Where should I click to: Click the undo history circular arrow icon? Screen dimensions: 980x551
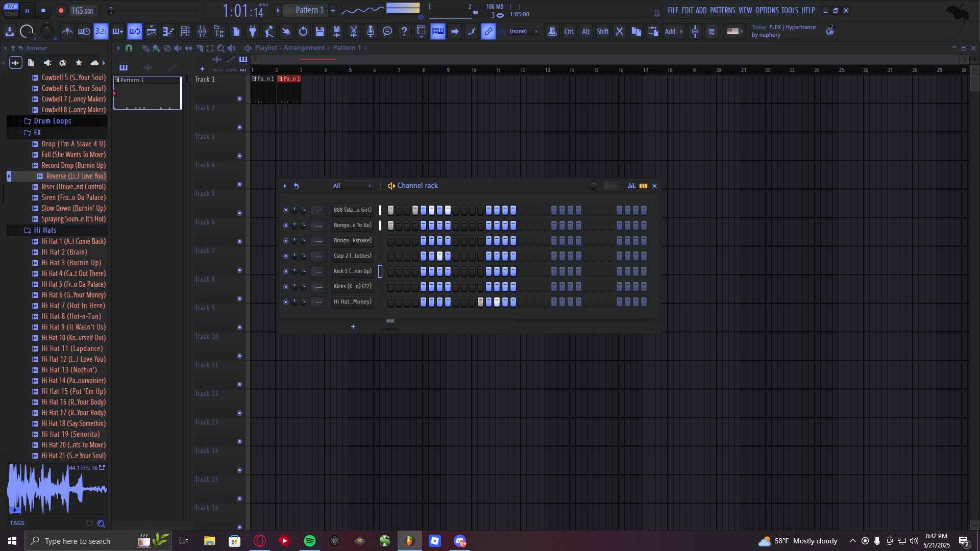coord(303,32)
